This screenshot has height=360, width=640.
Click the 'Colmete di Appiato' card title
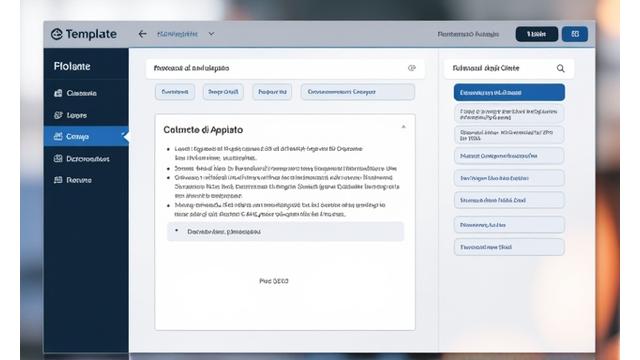coord(203,130)
